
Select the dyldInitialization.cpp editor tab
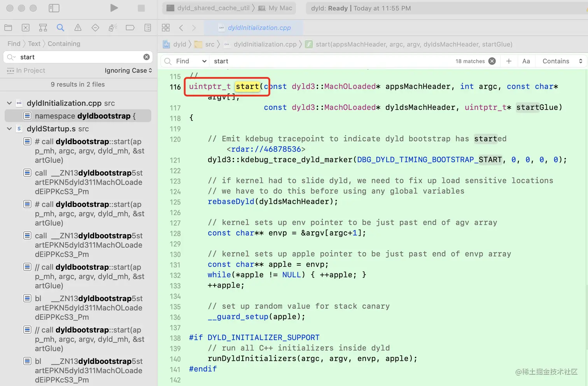tap(255, 28)
